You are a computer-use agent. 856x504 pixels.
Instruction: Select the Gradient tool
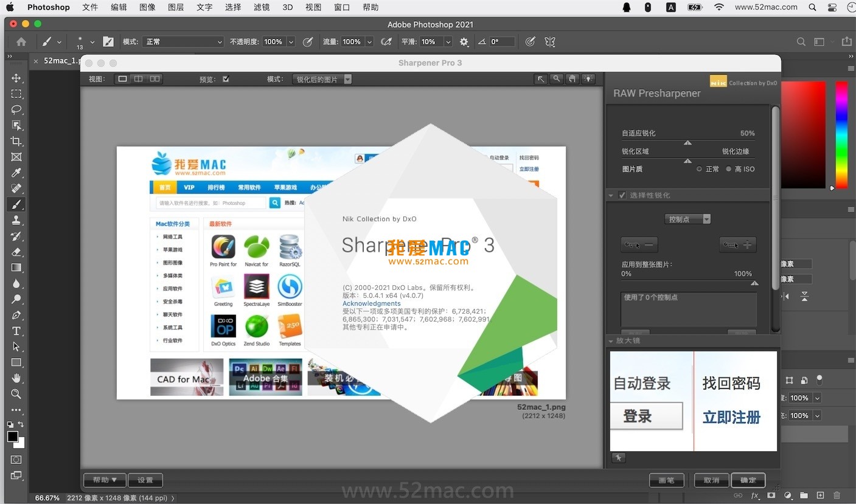pyautogui.click(x=16, y=268)
